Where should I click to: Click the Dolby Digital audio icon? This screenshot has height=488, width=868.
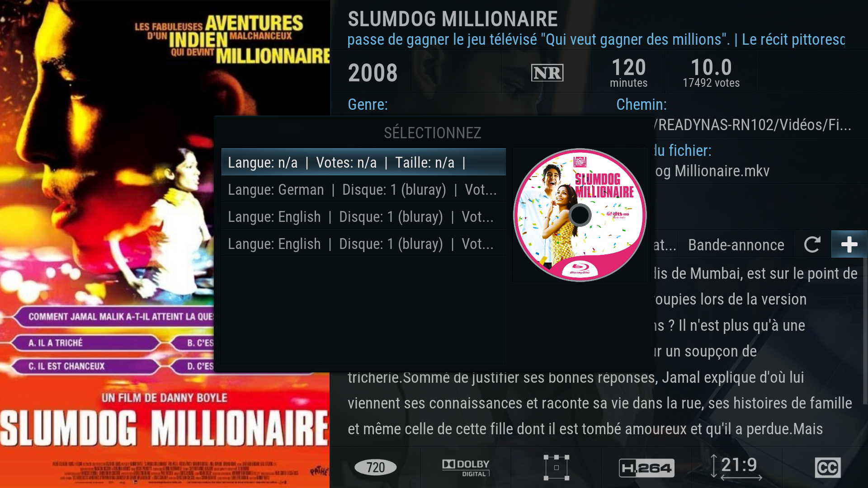466,468
